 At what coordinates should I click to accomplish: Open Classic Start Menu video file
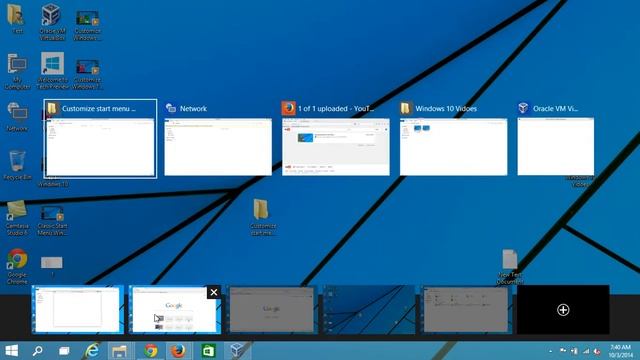(52, 220)
